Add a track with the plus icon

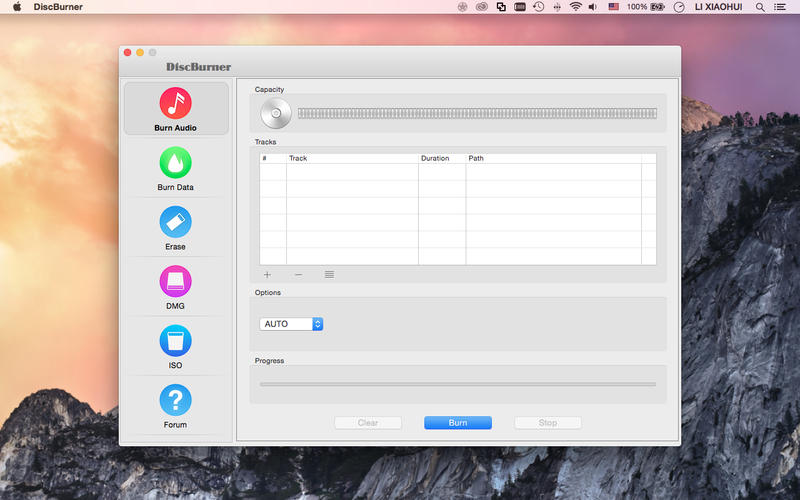click(x=267, y=274)
